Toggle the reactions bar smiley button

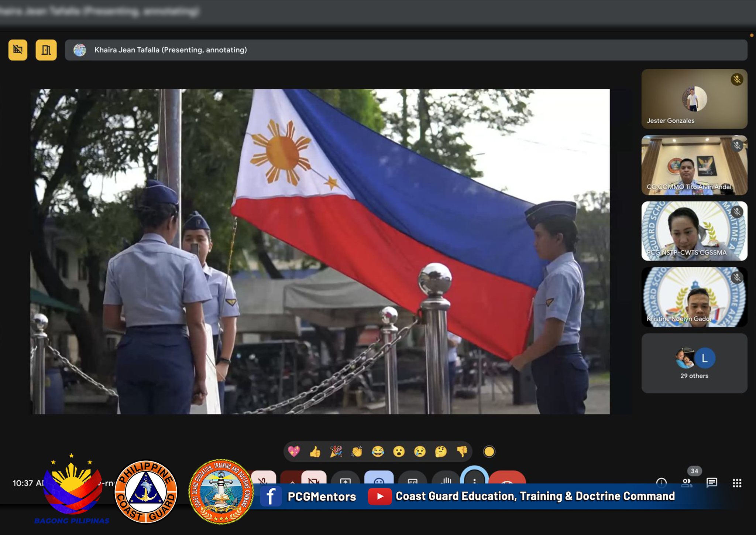pos(379,477)
